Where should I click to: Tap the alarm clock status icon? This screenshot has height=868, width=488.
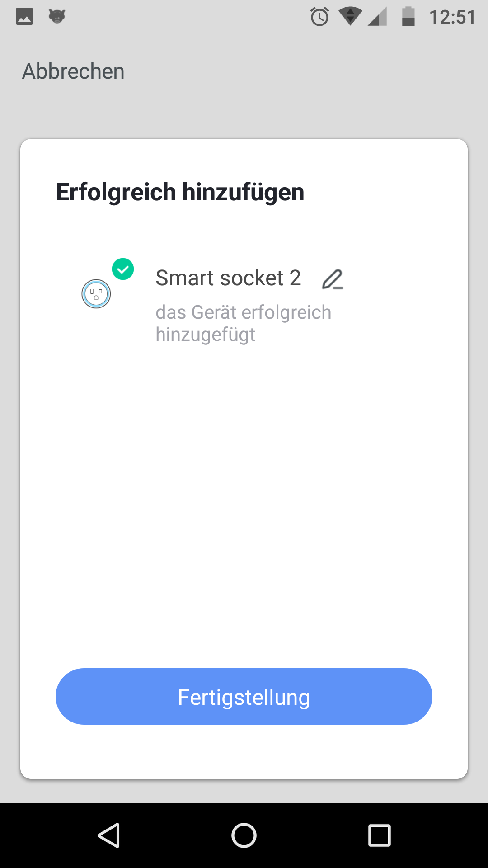319,17
